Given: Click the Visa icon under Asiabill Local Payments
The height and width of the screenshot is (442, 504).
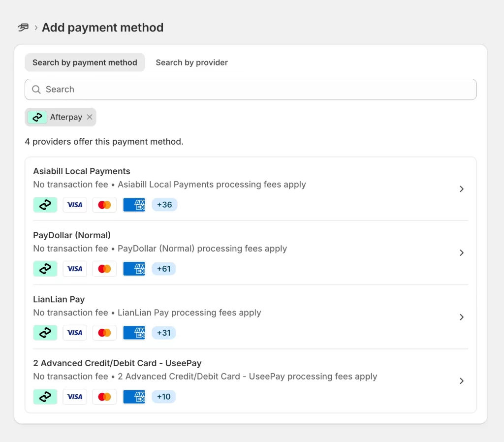Looking at the screenshot, I should (75, 205).
